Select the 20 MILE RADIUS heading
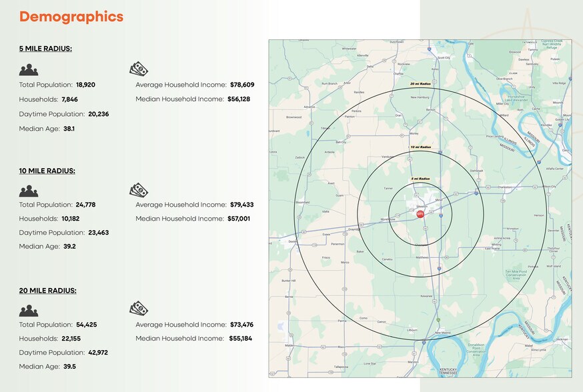 (47, 291)
